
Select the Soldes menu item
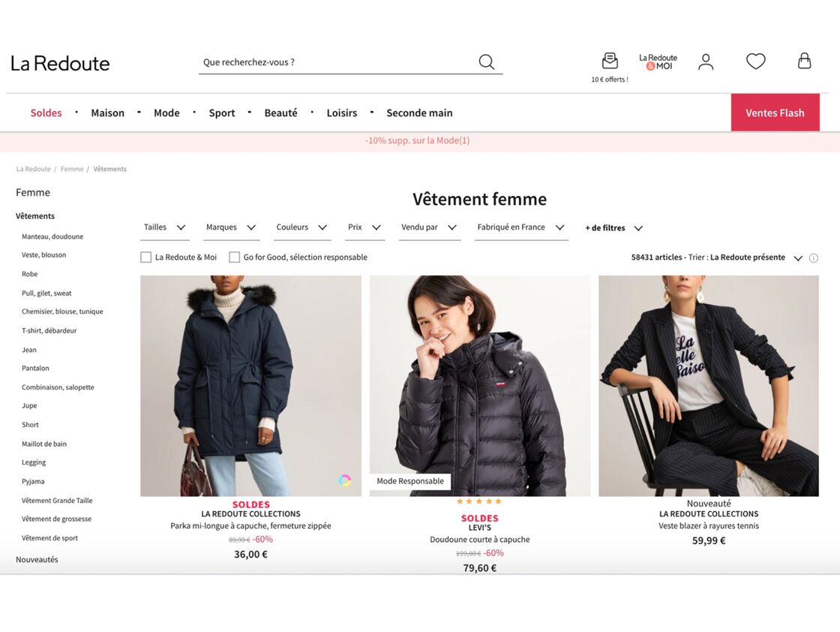tap(46, 113)
